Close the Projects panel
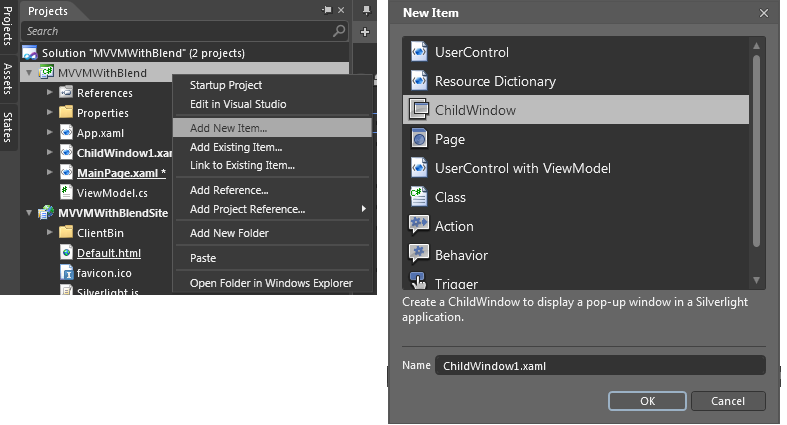The image size is (787, 425). point(341,10)
